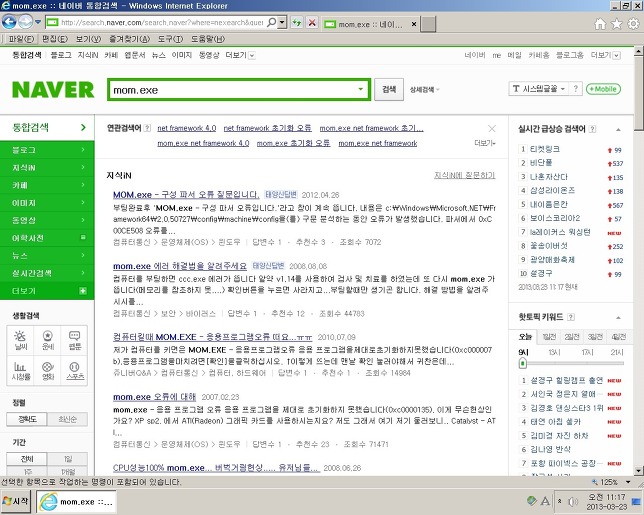Viewport: 644px width, 515px height.
Task: Close the 연관검색어 box with X icon
Action: (492, 129)
